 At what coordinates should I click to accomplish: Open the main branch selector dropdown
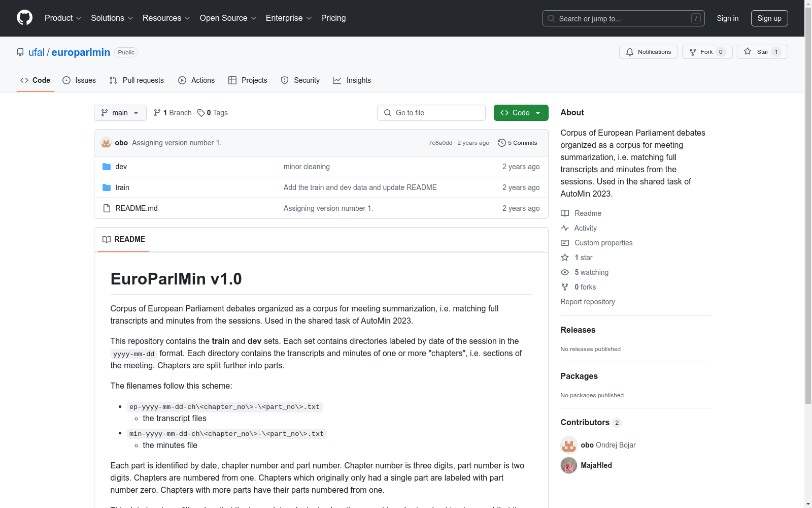coord(120,113)
